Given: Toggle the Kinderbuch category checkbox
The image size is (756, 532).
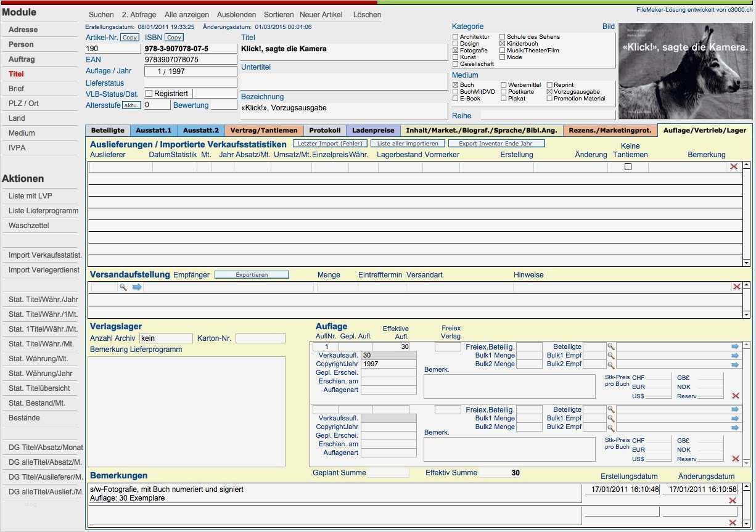Looking at the screenshot, I should pyautogui.click(x=503, y=44).
